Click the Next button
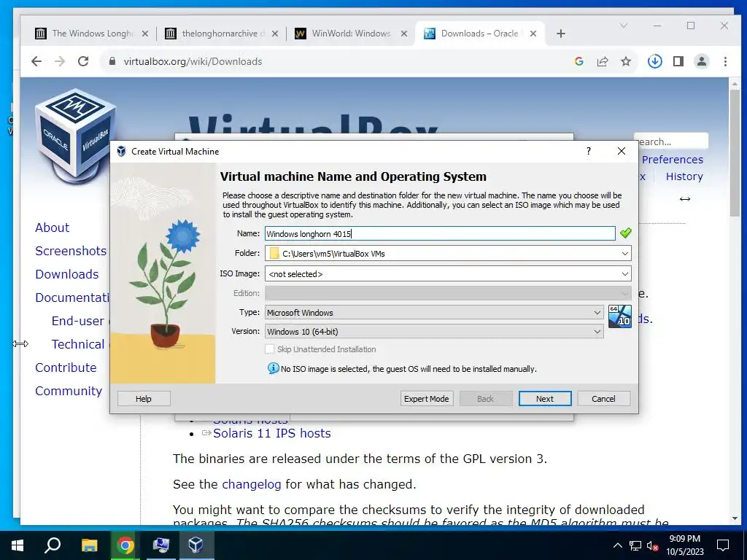Image resolution: width=747 pixels, height=560 pixels. coord(544,399)
